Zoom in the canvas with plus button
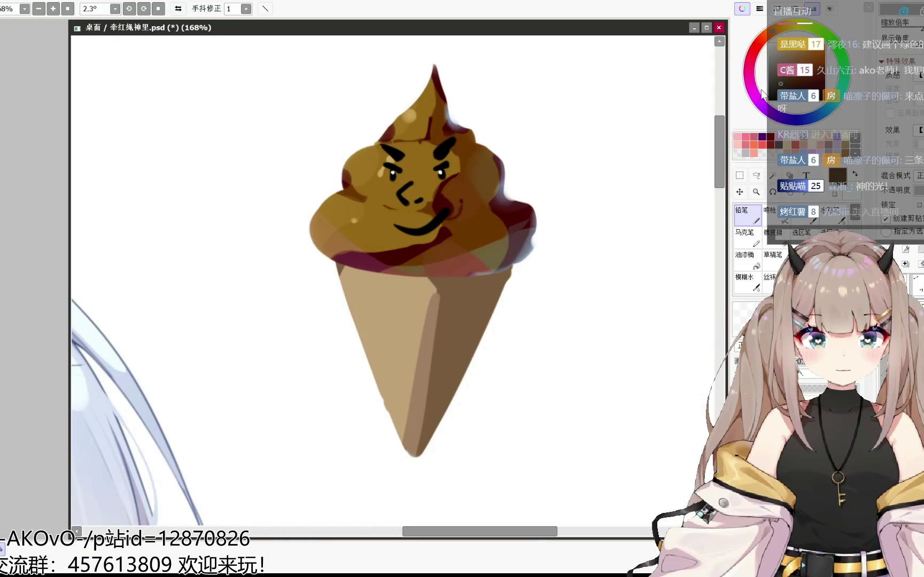Image resolution: width=924 pixels, height=577 pixels. point(53,9)
